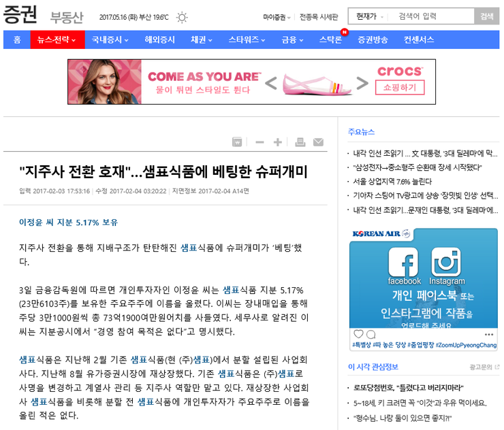Open 스탁론 navigation item

click(x=330, y=40)
